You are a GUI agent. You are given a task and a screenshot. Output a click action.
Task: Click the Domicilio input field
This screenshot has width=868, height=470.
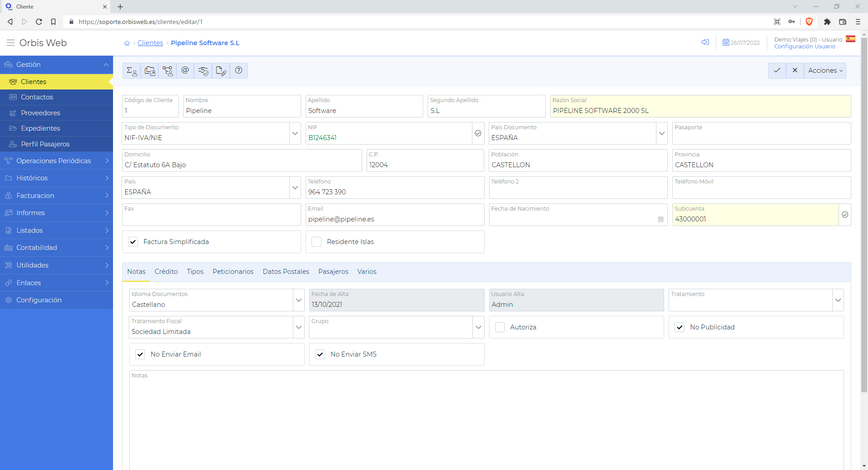[242, 160]
